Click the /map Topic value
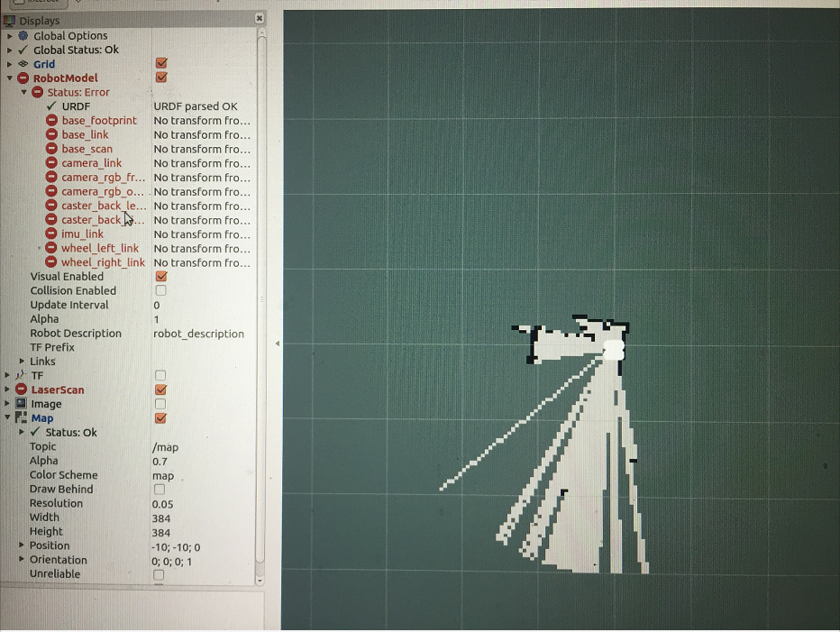Image resolution: width=840 pixels, height=632 pixels. coord(165,446)
